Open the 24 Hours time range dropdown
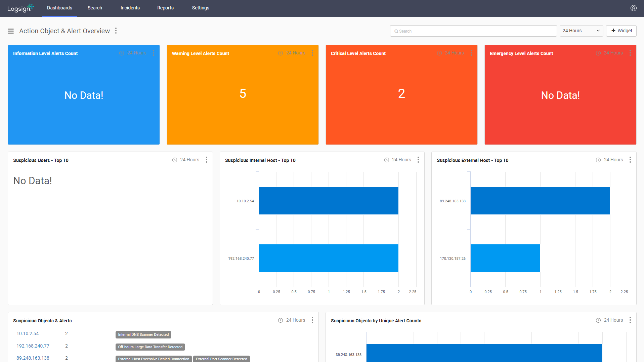 click(x=581, y=31)
